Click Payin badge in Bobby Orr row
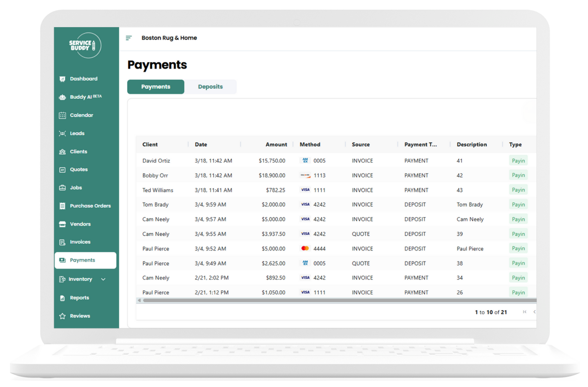The image size is (588, 387). [518, 175]
